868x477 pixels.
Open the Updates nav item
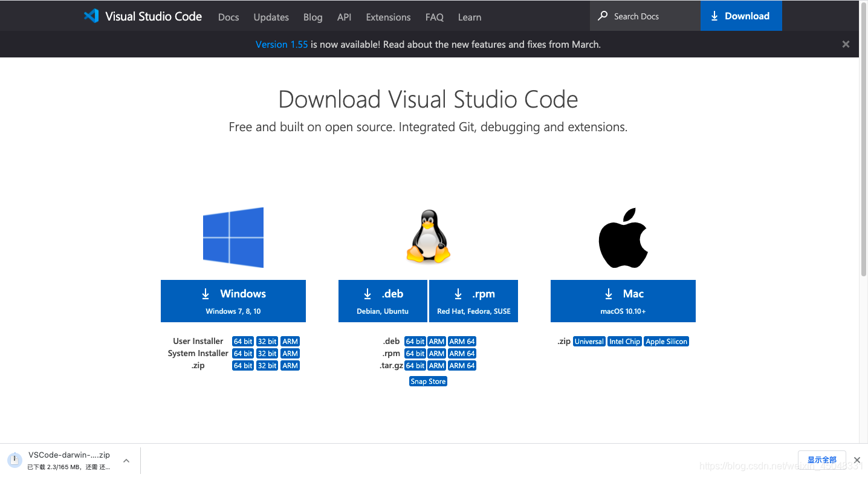(271, 17)
